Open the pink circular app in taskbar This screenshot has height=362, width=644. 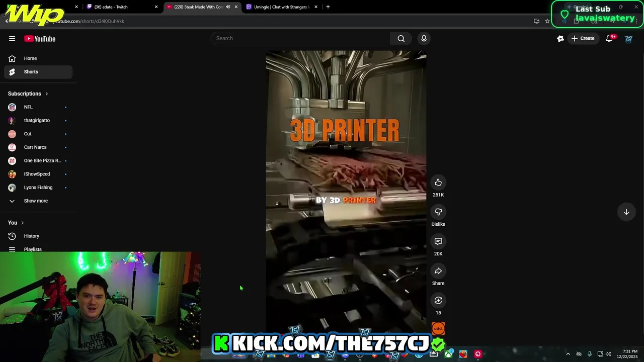(478, 354)
